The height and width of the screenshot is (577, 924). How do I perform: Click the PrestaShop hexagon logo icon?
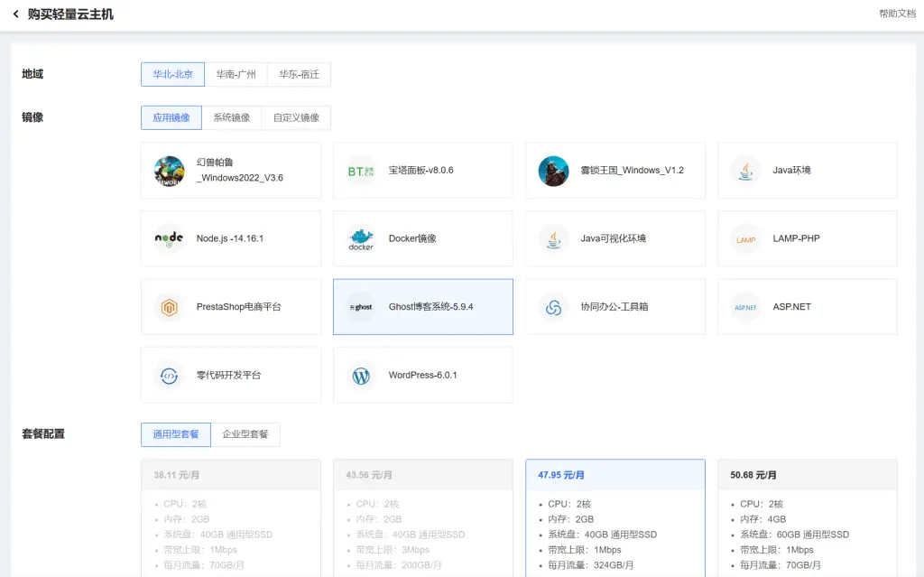click(169, 307)
